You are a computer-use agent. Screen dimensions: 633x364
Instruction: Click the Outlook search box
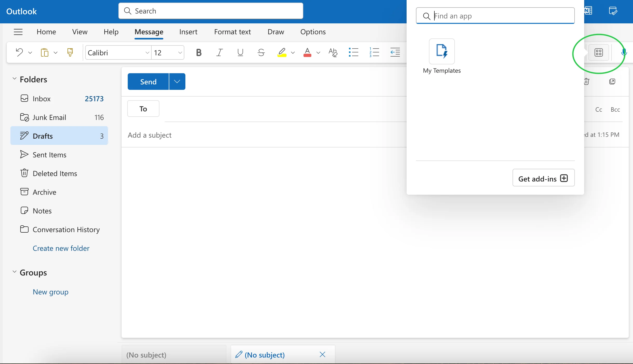pos(211,11)
